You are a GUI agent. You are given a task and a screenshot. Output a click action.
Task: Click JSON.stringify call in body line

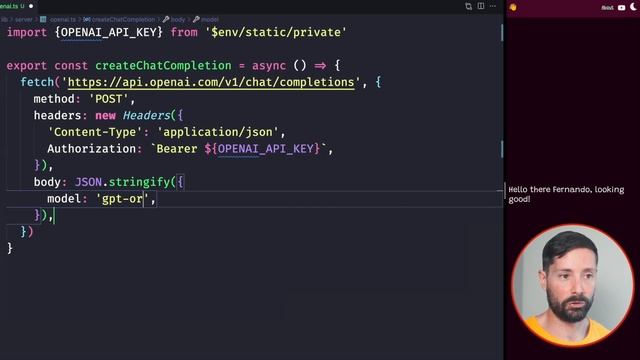[122, 182]
